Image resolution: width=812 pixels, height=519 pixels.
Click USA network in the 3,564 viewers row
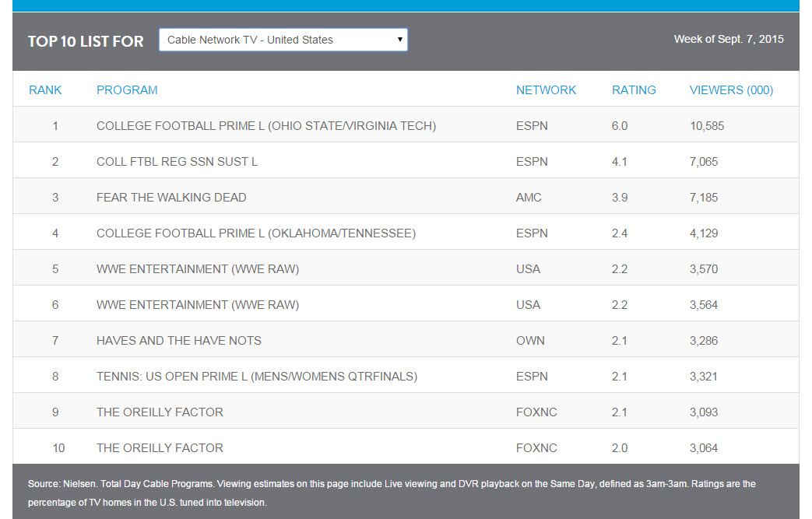(528, 305)
